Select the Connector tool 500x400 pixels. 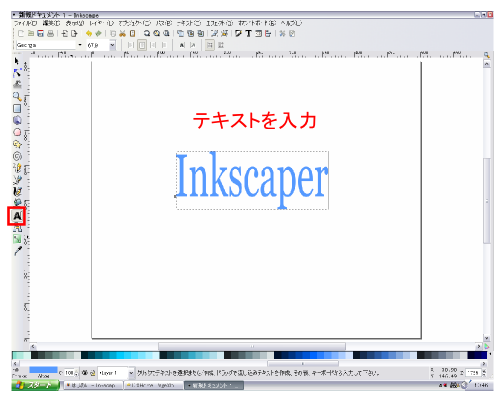[17, 229]
